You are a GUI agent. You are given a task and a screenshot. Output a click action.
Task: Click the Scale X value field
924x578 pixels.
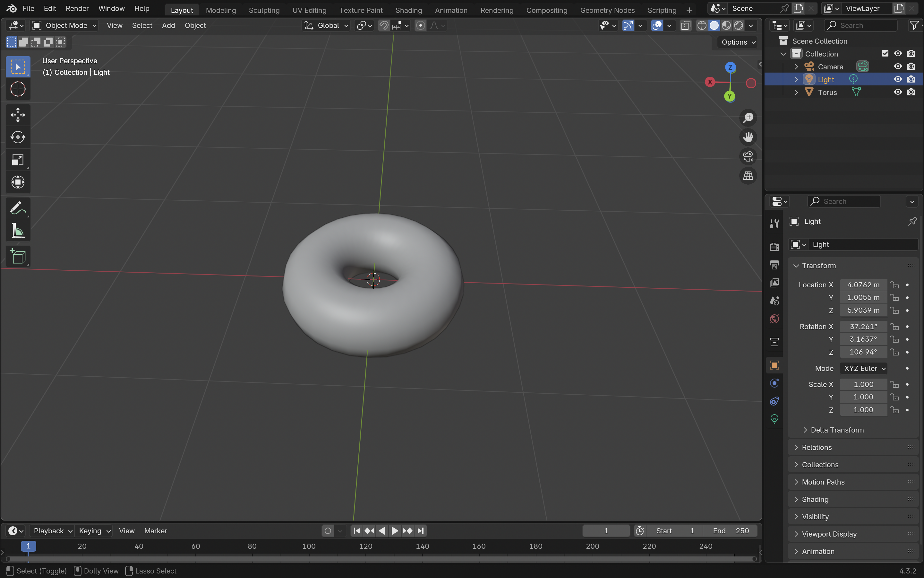point(863,385)
